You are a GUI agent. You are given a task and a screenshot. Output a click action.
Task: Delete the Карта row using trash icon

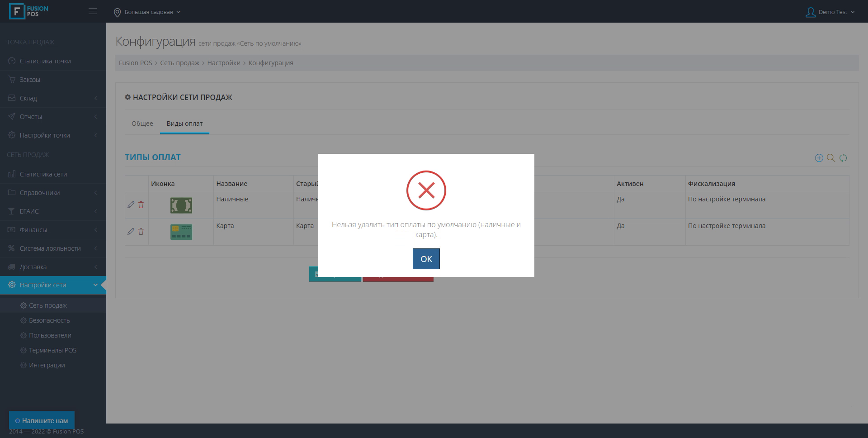[x=141, y=232]
